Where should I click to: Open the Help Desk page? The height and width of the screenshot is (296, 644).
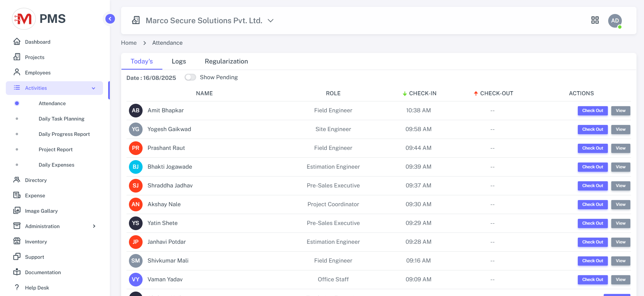pos(37,288)
